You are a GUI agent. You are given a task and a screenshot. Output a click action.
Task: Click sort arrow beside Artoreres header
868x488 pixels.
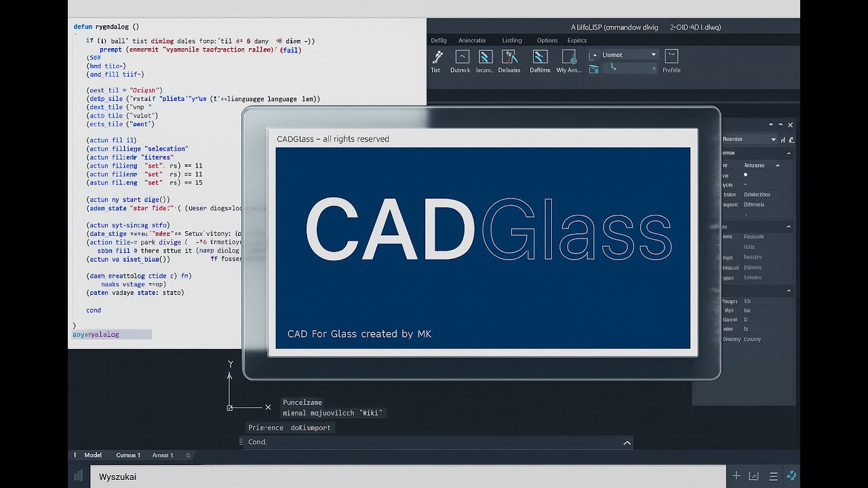point(778,165)
